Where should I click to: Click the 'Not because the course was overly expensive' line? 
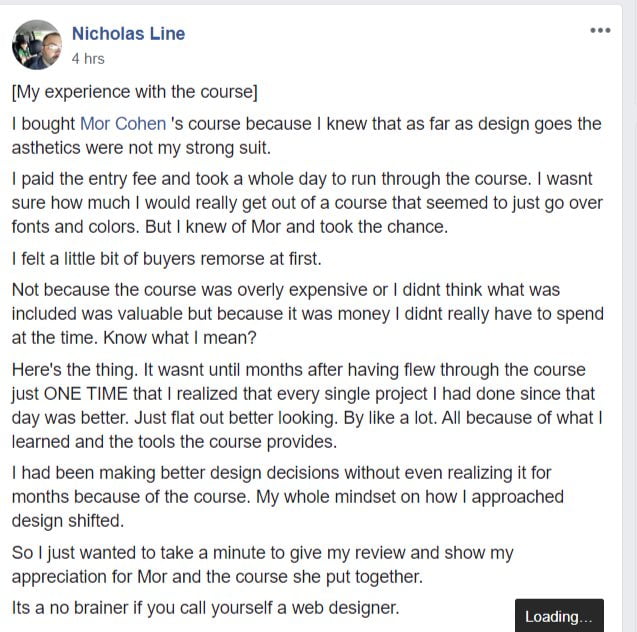click(286, 290)
